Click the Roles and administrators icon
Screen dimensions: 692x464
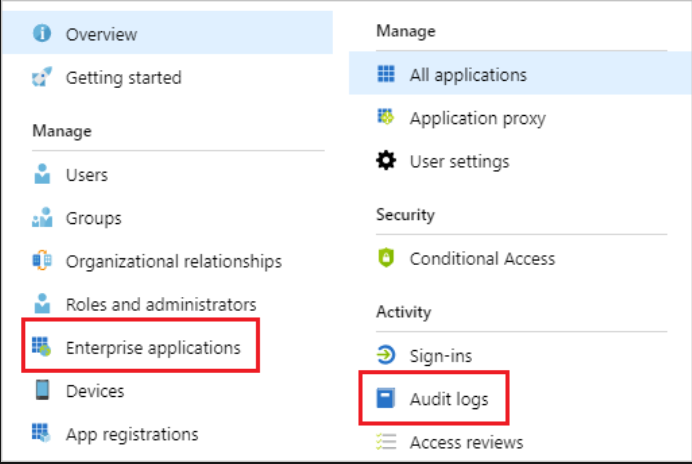pyautogui.click(x=42, y=304)
